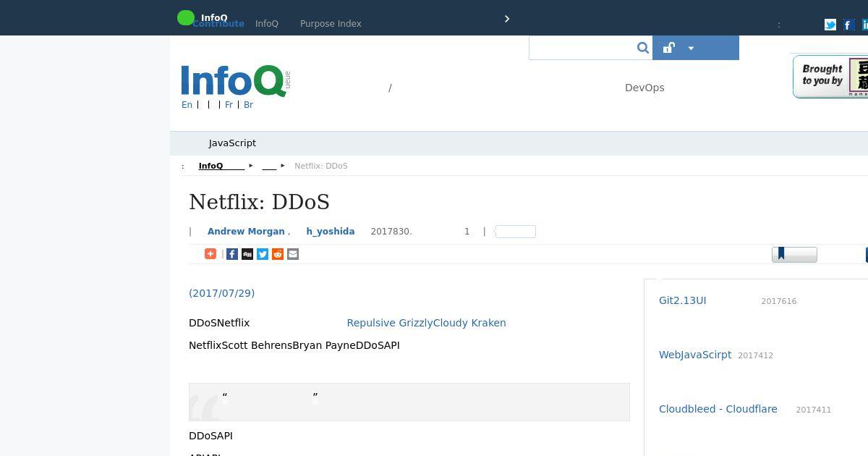
Task: Click the 'Netflix: DDoS' breadcrumb text
Action: 321,166
